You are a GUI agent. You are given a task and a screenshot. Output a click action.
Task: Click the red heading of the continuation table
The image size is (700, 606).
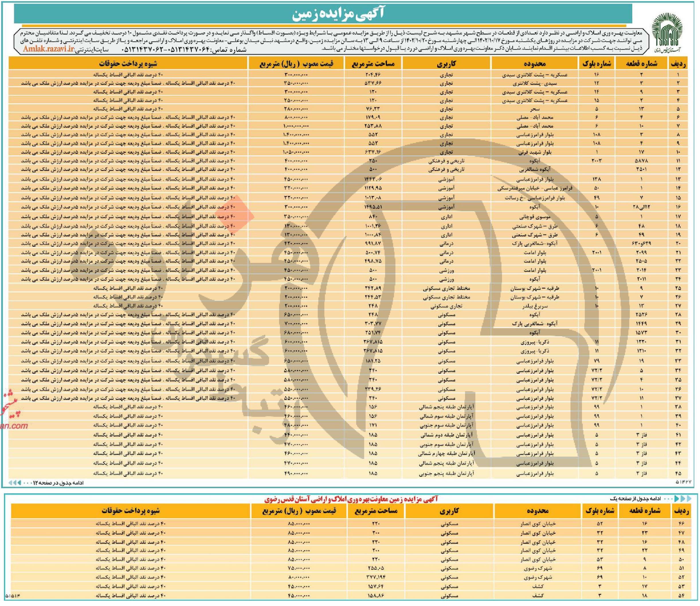351,499
